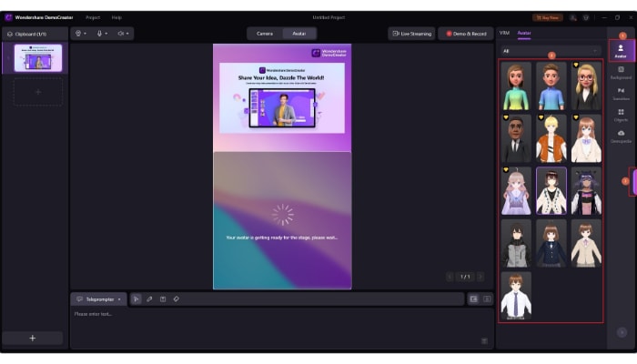Viewport: 637px width, 364px height.
Task: Choose the dark-suit male avatar with tie
Action: (516, 138)
